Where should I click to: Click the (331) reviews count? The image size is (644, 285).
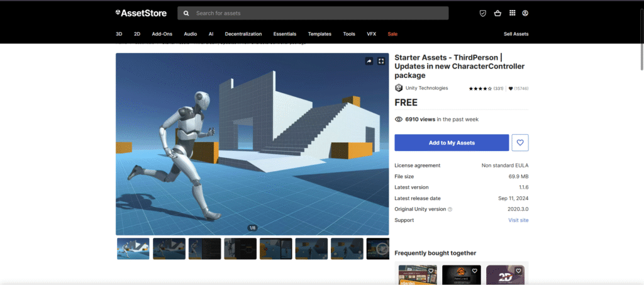(x=499, y=88)
